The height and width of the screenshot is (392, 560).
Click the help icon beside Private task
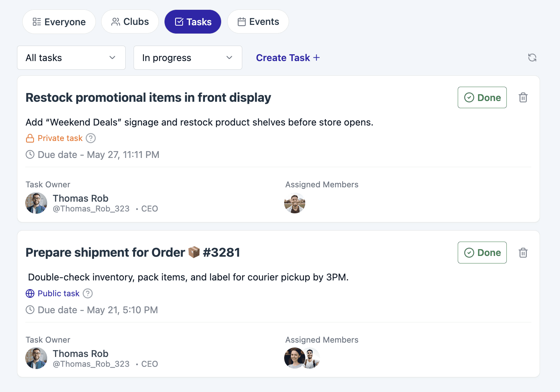[91, 138]
